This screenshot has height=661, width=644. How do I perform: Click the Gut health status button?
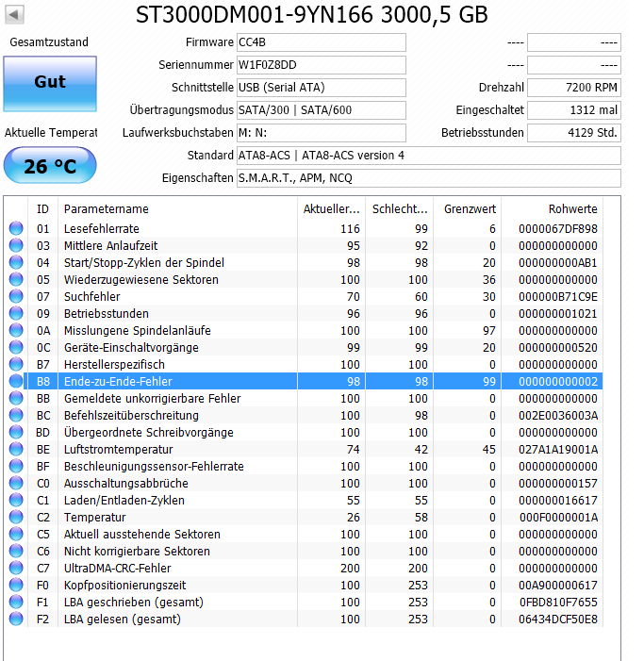(50, 84)
